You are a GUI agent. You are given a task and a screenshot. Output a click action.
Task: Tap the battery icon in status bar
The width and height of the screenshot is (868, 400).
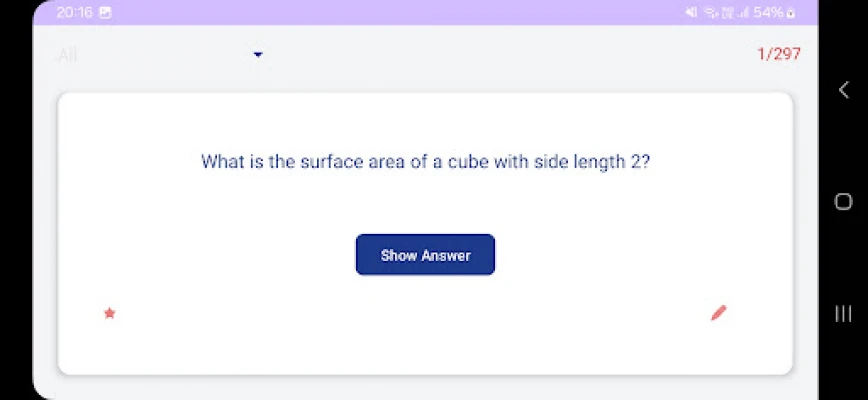tap(790, 13)
